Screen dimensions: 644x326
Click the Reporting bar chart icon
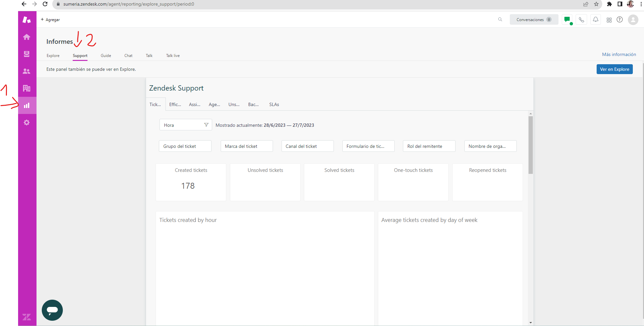[x=27, y=105]
